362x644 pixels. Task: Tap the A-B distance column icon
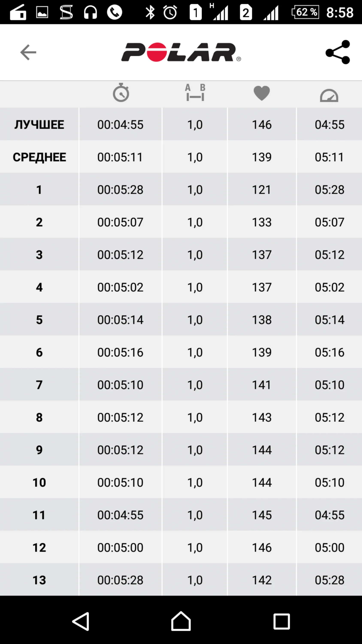click(195, 93)
